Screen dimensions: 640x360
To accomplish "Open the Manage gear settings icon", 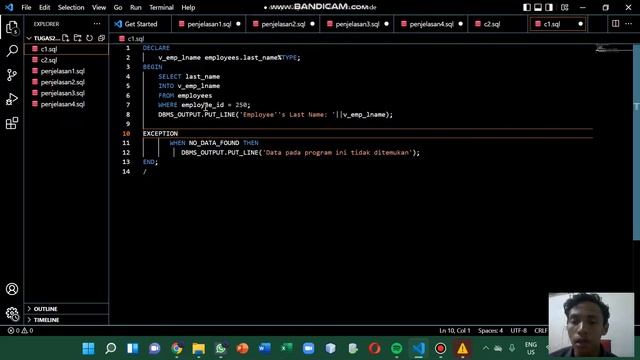I will [x=12, y=313].
